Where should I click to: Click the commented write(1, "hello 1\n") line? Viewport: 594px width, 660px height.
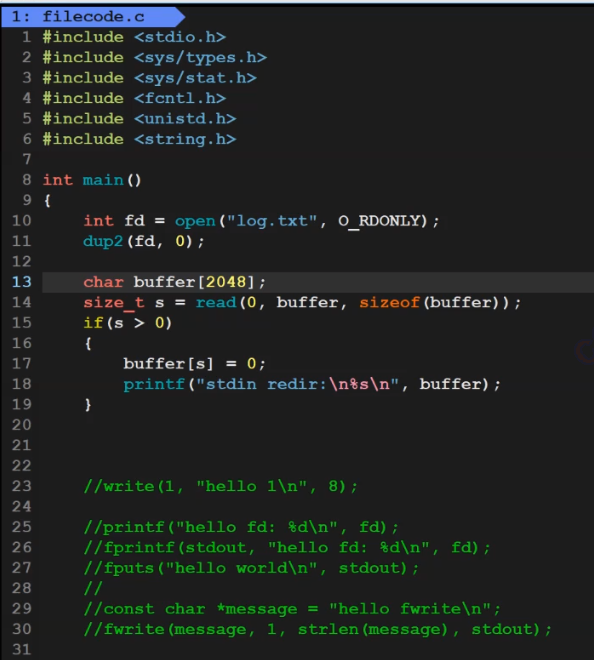point(221,487)
